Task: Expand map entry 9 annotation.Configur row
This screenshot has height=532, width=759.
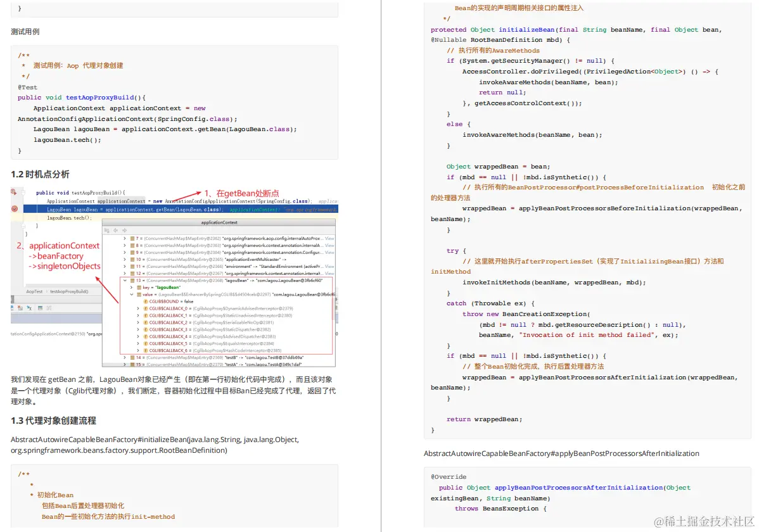Action: (125, 253)
